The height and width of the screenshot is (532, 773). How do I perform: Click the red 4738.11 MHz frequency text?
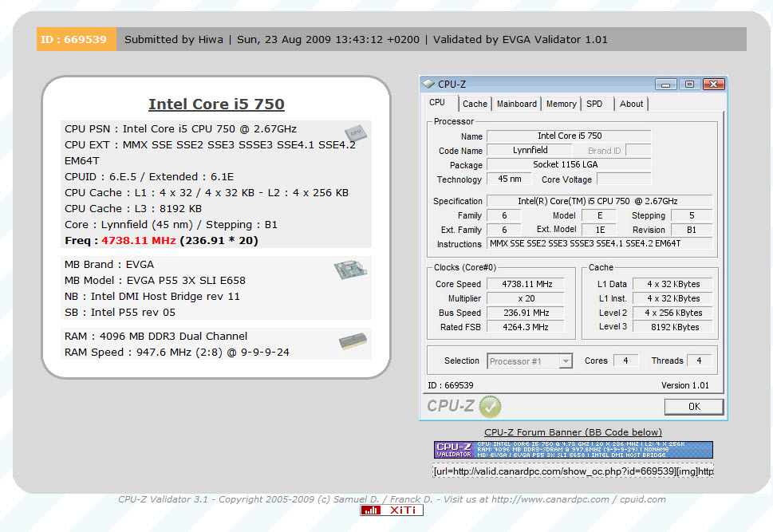(139, 241)
